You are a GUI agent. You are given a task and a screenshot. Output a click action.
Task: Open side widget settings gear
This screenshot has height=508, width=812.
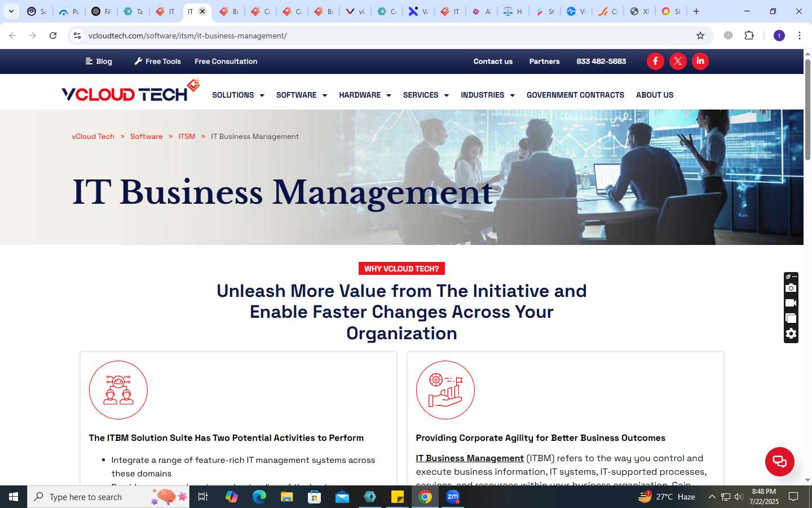[x=791, y=334]
